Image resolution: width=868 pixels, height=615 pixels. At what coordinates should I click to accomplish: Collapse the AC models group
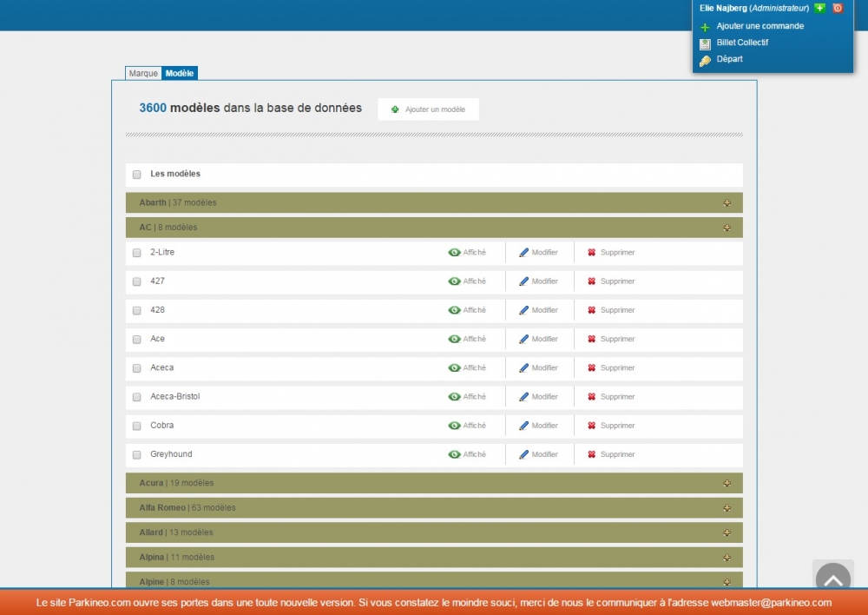pos(727,228)
